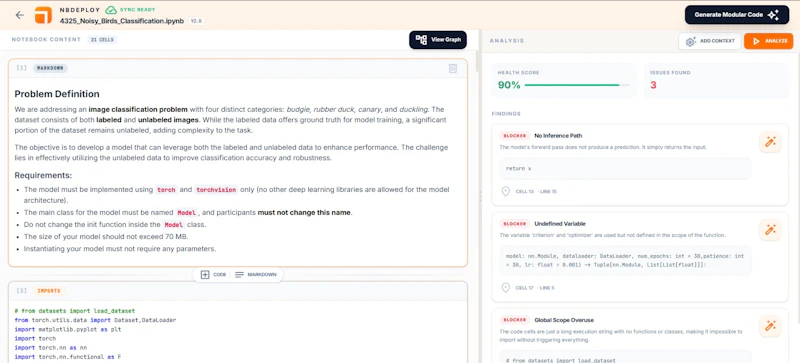Click the Problem Definition heading
Screen dimensions: 800x363
[57, 94]
